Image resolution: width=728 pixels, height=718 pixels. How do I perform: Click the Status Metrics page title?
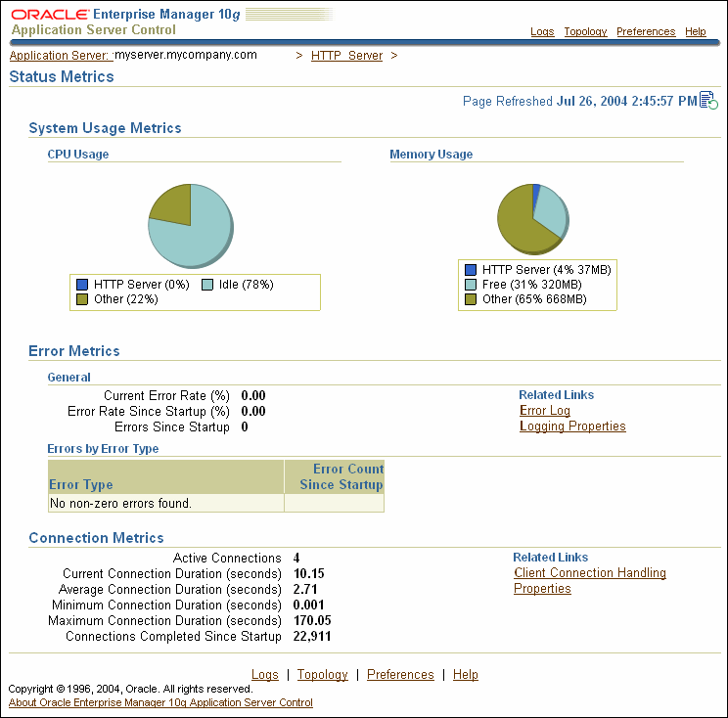(62, 76)
